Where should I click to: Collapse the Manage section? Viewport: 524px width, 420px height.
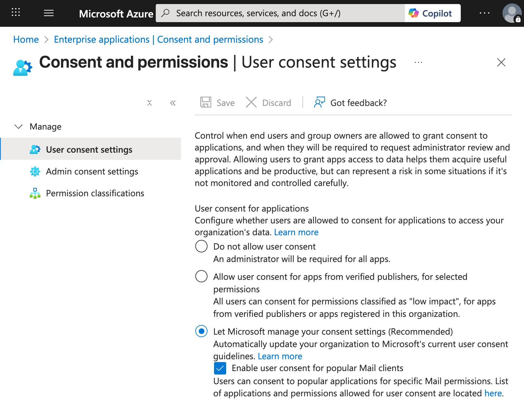(18, 126)
